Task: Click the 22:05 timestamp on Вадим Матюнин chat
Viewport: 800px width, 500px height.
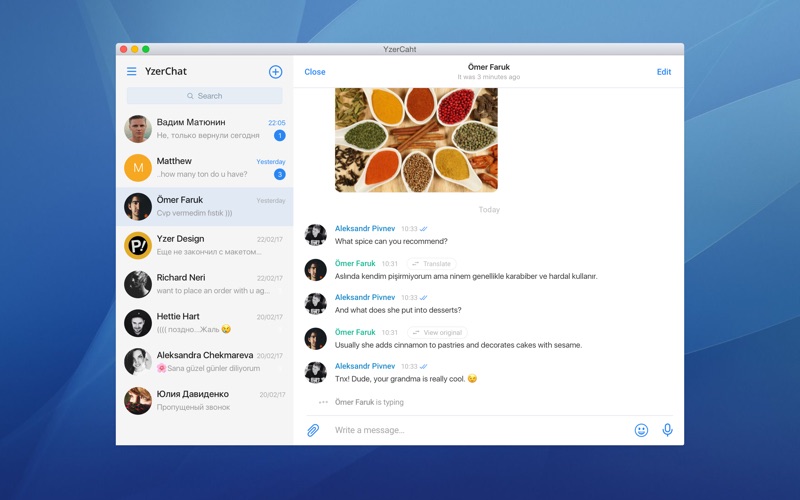Action: pyautogui.click(x=277, y=123)
